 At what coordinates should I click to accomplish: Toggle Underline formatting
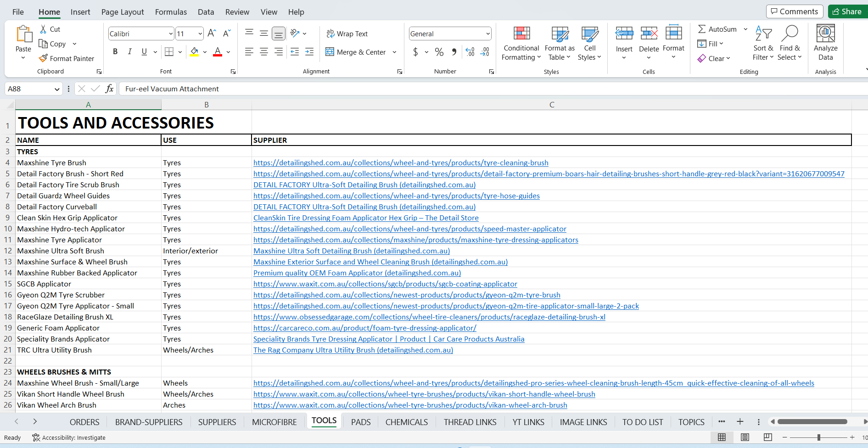[144, 52]
